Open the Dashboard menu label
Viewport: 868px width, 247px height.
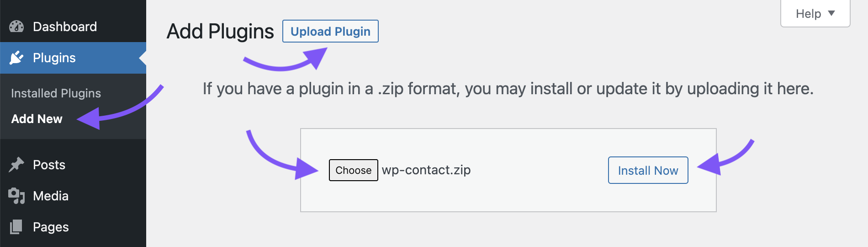[x=65, y=27]
